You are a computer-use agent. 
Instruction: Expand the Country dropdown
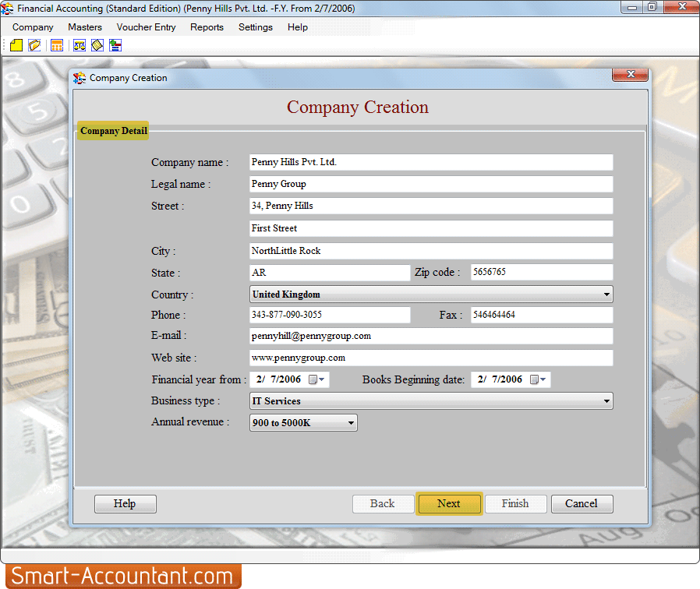606,294
